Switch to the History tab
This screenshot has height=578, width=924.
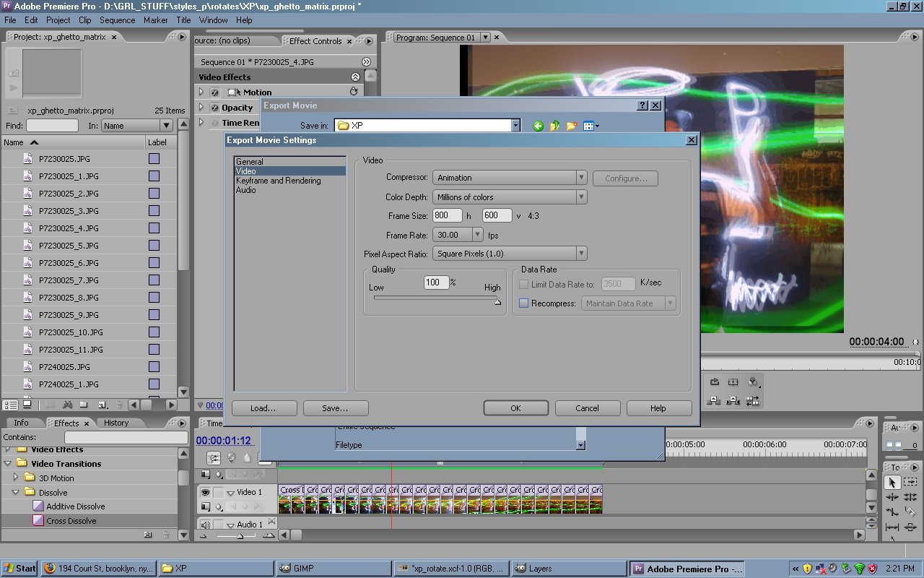pos(116,423)
